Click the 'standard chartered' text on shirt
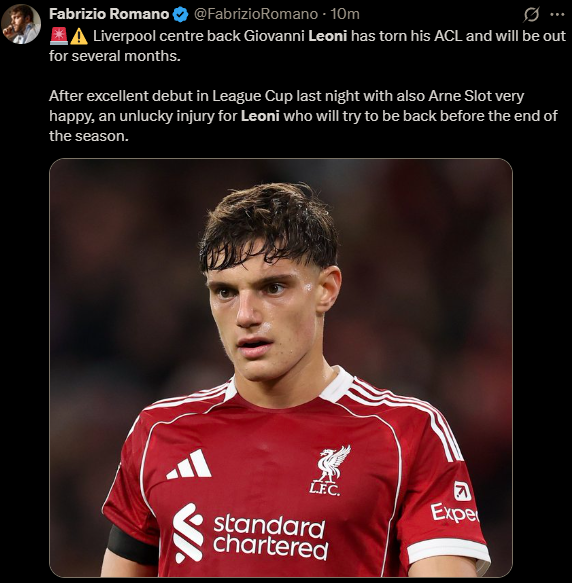This screenshot has height=583, width=572. pyautogui.click(x=270, y=538)
